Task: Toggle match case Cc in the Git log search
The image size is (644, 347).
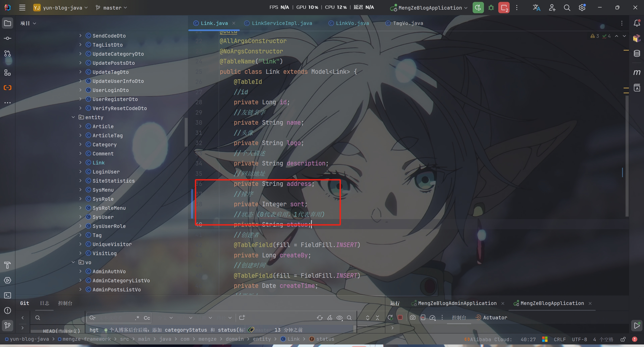Action: [147, 318]
